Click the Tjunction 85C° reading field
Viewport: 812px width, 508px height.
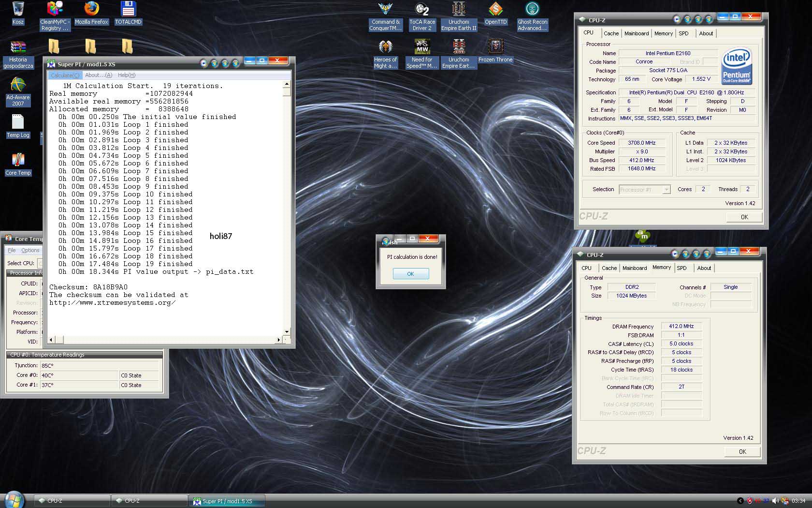click(x=99, y=366)
